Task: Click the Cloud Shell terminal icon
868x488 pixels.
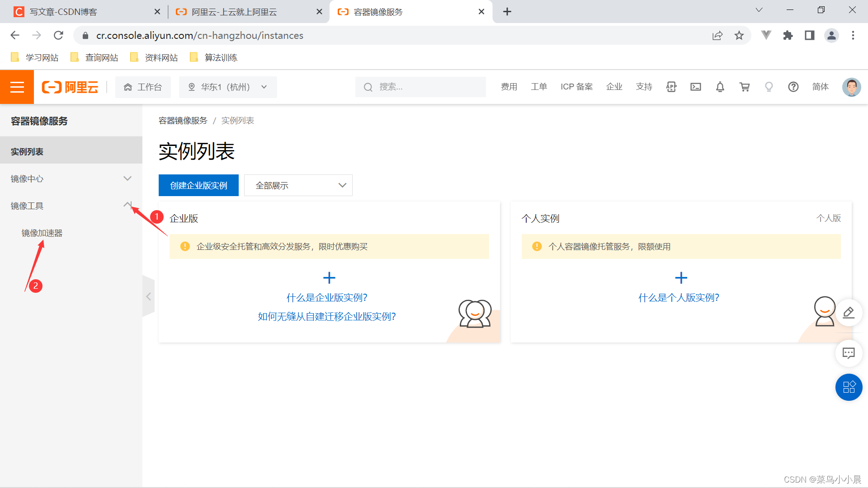Action: (696, 87)
